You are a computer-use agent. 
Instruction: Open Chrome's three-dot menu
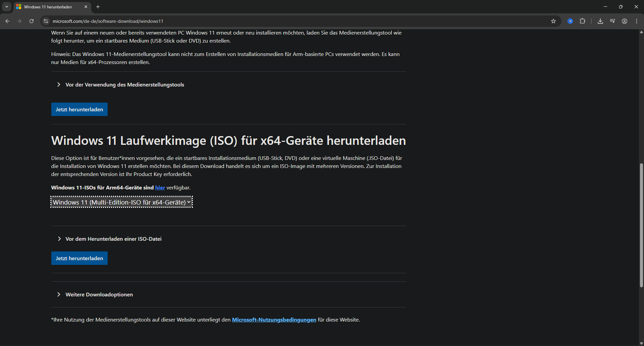pyautogui.click(x=636, y=21)
